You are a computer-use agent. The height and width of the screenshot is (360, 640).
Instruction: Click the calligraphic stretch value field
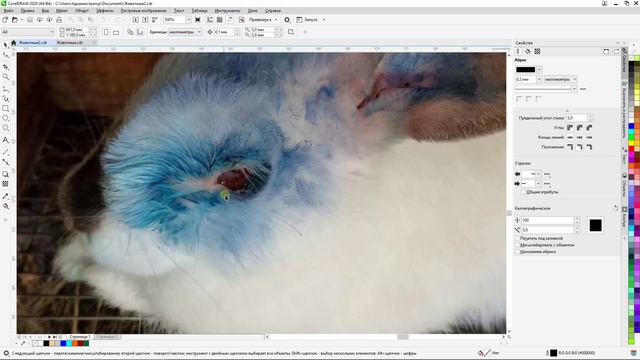[x=547, y=220]
